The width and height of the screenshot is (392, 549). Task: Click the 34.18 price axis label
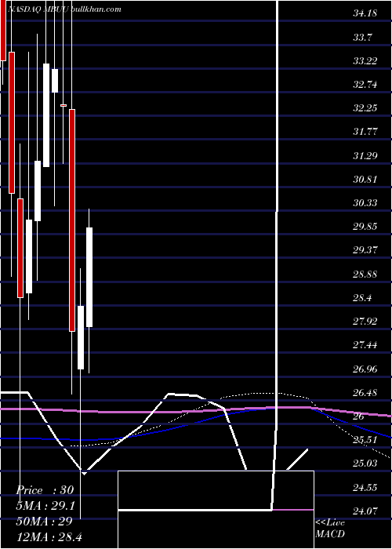coord(365,13)
